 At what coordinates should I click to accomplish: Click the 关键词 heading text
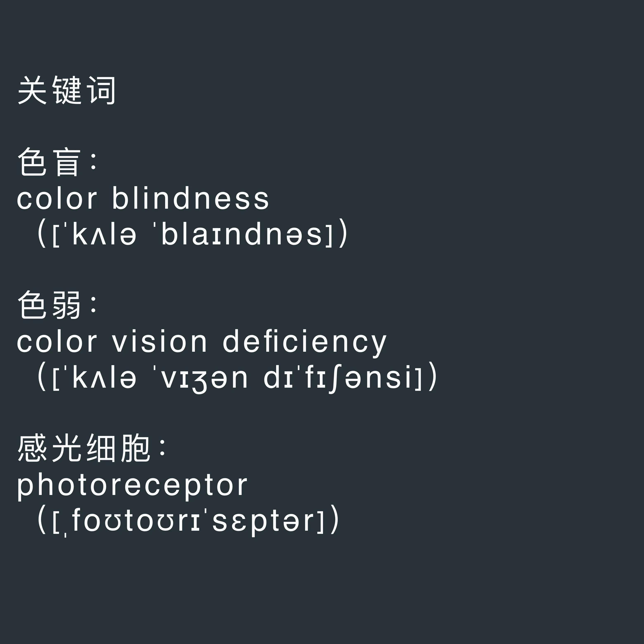(x=66, y=90)
